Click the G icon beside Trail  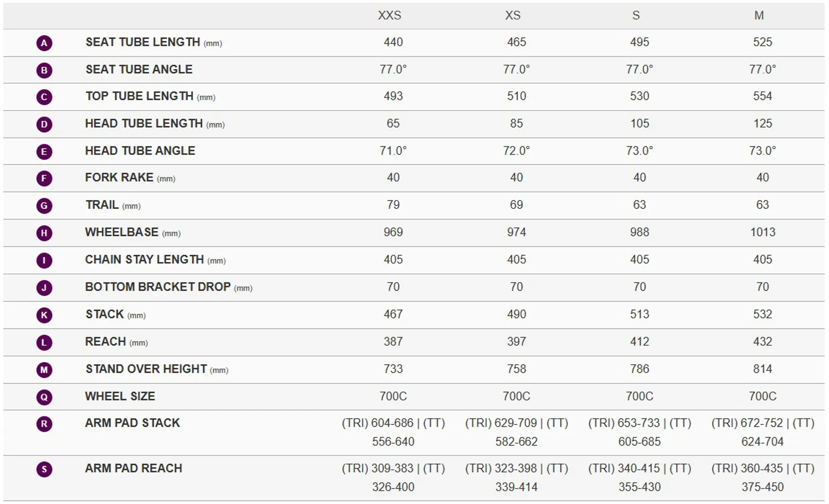44,206
